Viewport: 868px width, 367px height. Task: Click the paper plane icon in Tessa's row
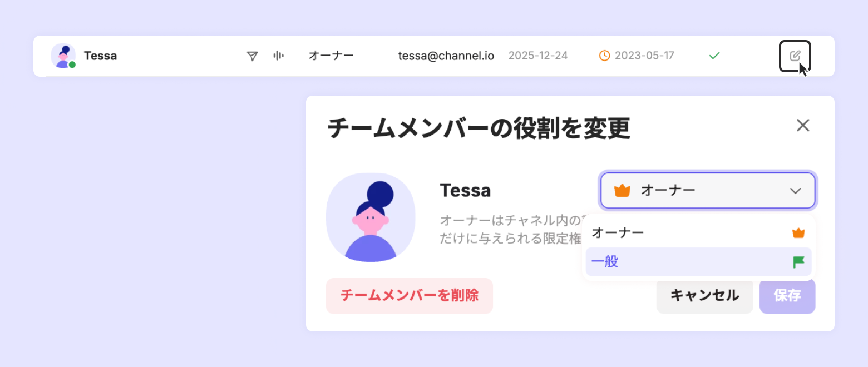pyautogui.click(x=252, y=56)
